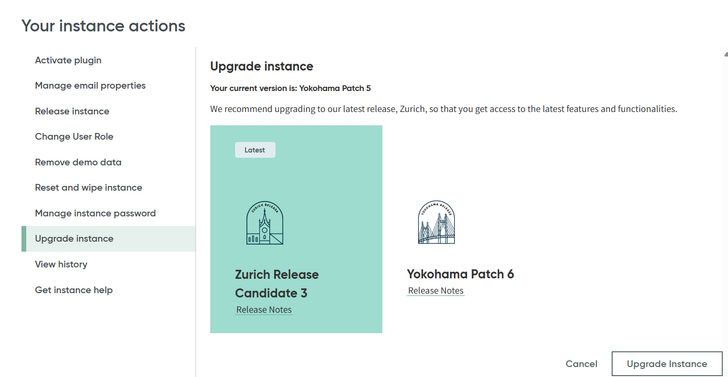
Task: Select Upgrade instance sidebar item
Action: 108,239
